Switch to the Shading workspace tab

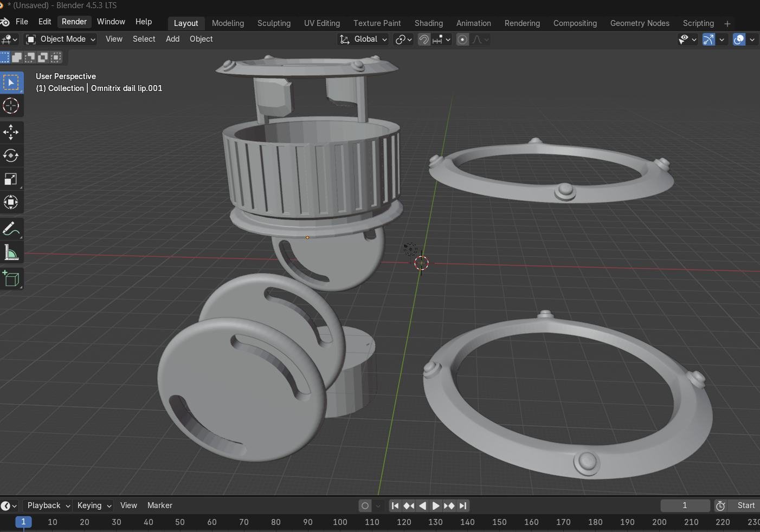pos(429,23)
